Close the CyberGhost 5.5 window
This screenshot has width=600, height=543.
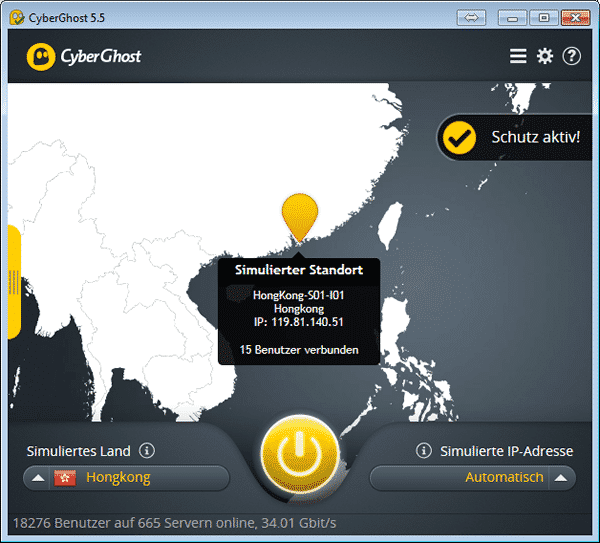pyautogui.click(x=575, y=18)
